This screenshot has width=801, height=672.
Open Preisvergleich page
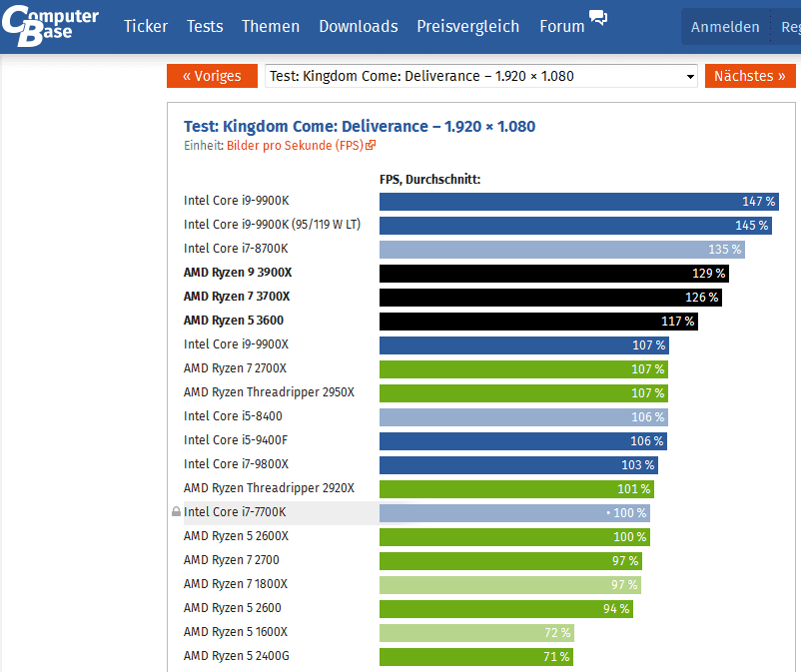(468, 26)
